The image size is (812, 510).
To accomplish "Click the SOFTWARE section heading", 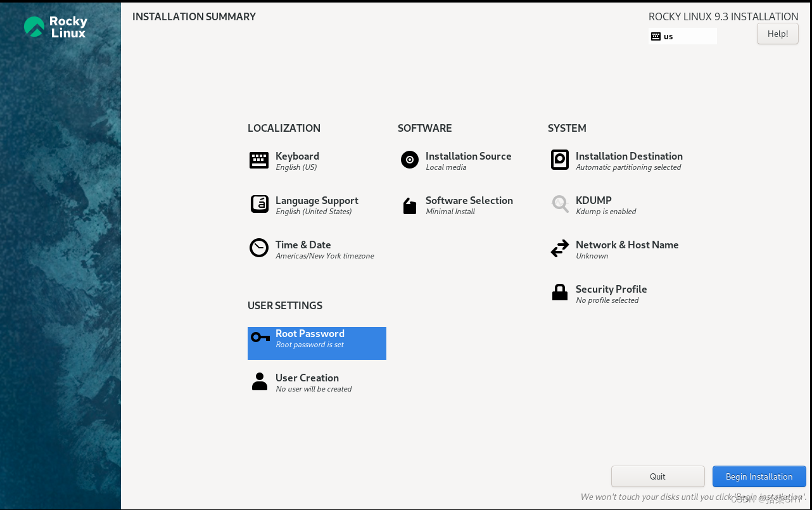I will [x=424, y=128].
